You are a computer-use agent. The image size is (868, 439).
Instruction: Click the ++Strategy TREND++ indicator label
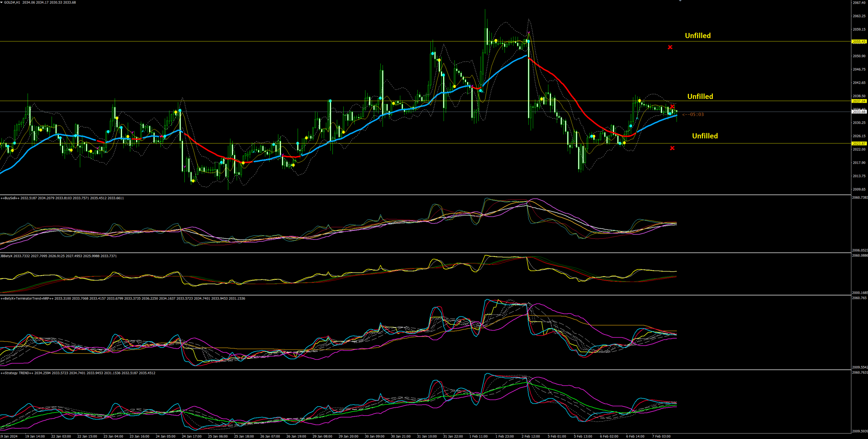coord(17,373)
